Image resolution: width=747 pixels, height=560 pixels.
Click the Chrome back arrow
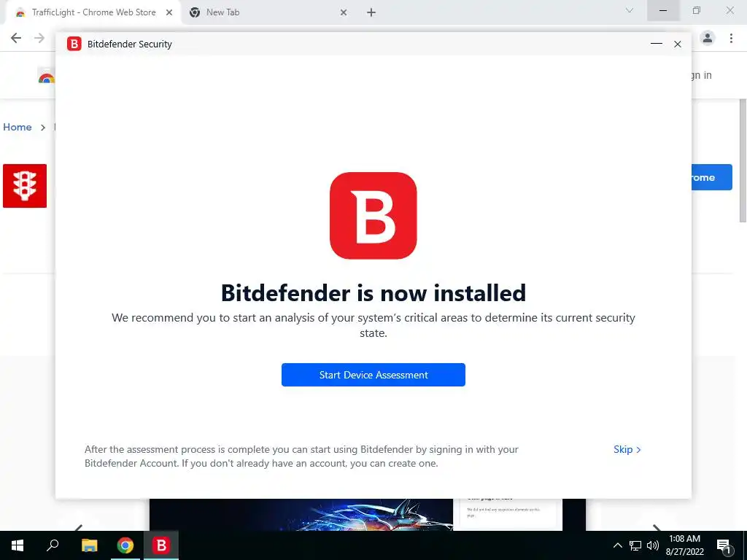tap(16, 38)
